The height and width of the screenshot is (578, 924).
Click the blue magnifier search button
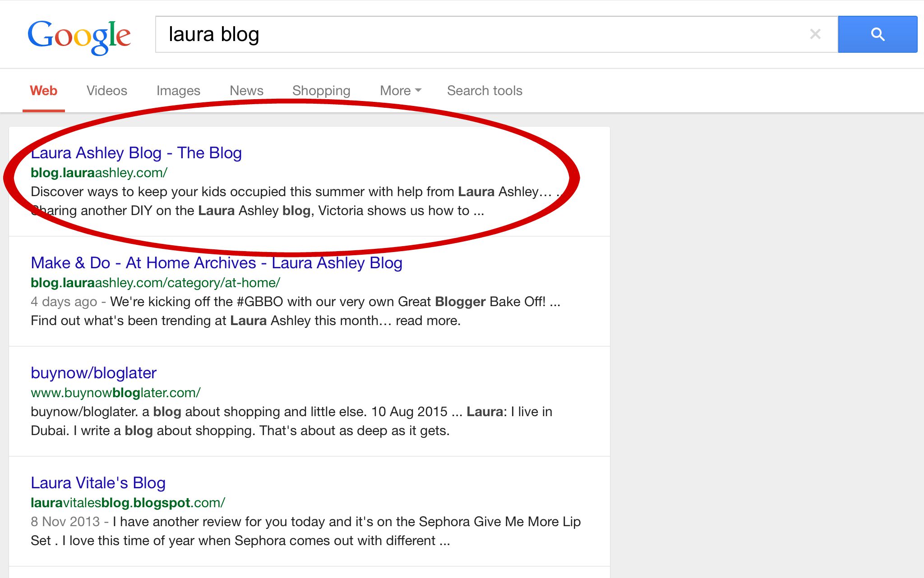pos(878,34)
